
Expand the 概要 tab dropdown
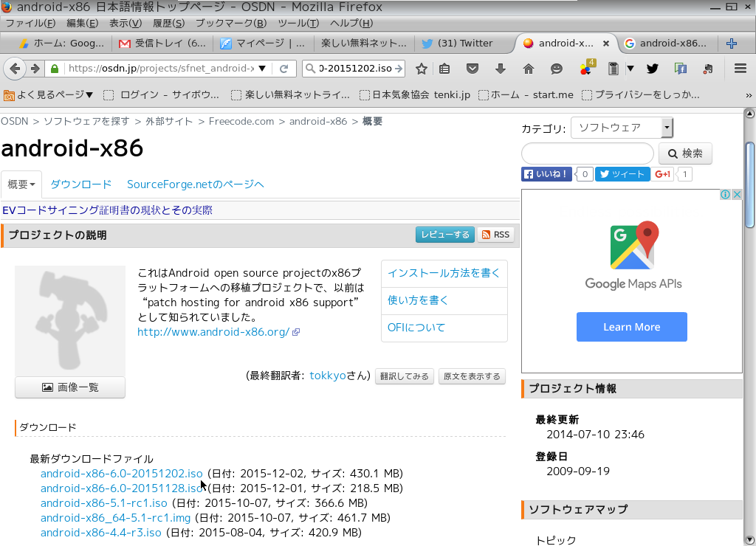pyautogui.click(x=21, y=184)
